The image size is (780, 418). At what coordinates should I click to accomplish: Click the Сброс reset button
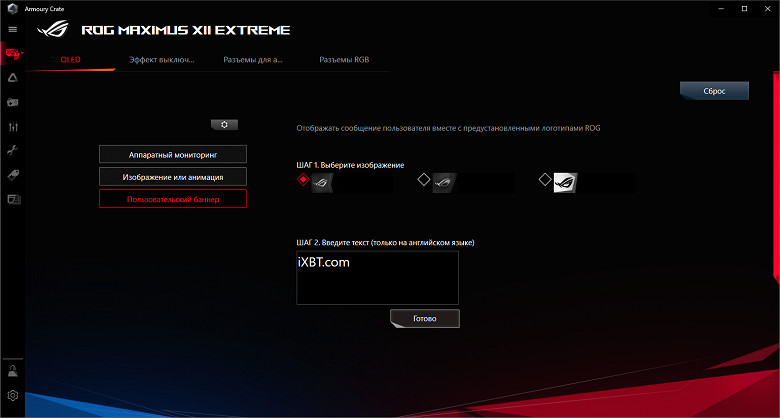tap(714, 91)
